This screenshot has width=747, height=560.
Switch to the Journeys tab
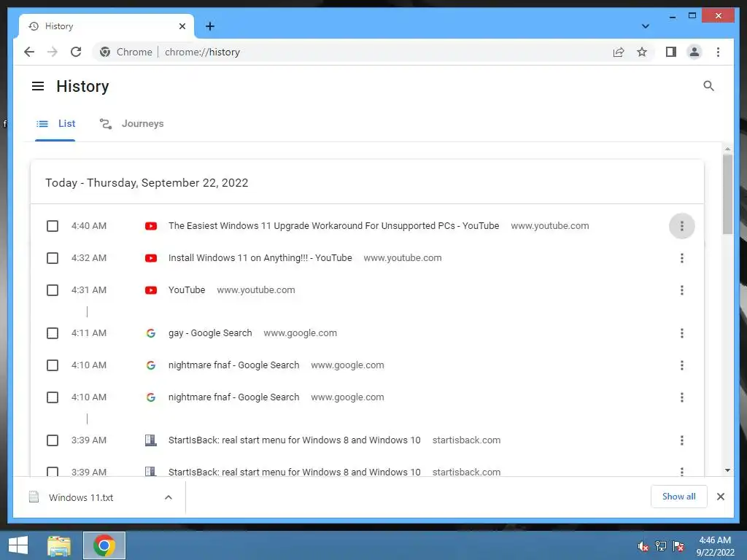(x=131, y=124)
